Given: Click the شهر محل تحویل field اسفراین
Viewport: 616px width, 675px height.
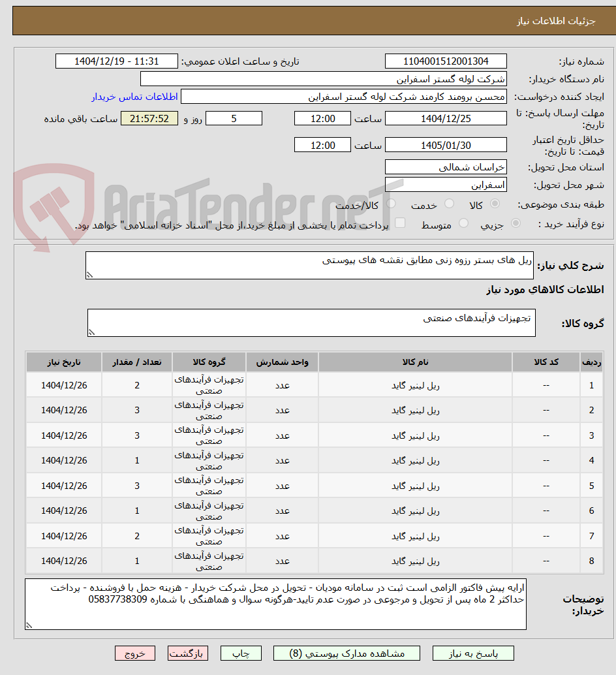Looking at the screenshot, I should 446,185.
